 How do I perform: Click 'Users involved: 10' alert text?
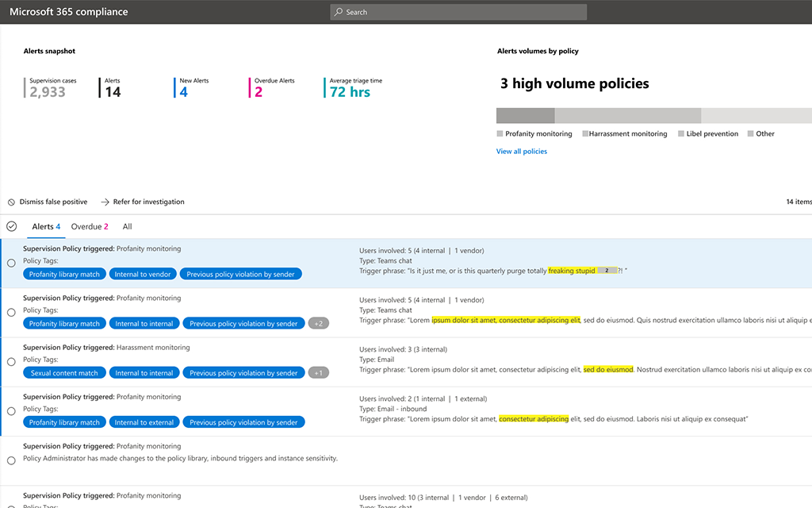pos(443,498)
